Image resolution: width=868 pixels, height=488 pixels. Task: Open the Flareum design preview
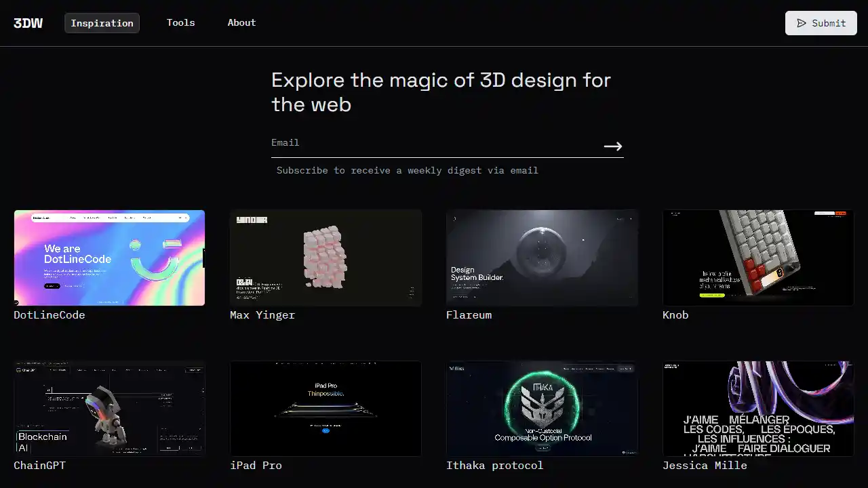pyautogui.click(x=542, y=258)
